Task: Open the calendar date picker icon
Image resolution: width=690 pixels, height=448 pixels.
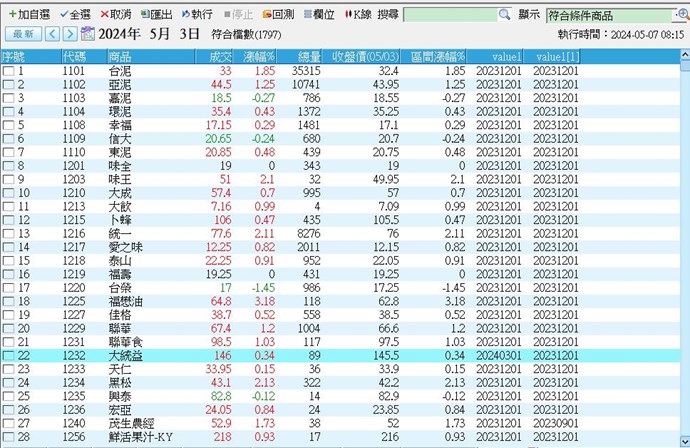Action: [88, 34]
